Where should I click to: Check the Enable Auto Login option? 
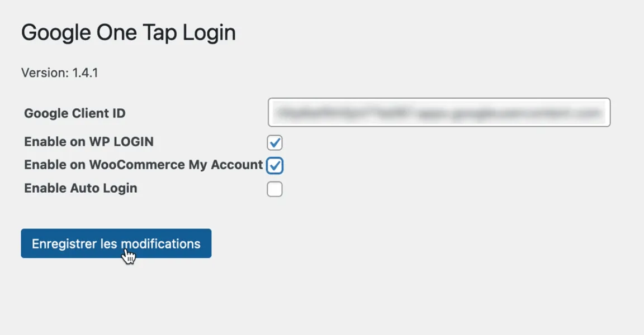point(274,189)
